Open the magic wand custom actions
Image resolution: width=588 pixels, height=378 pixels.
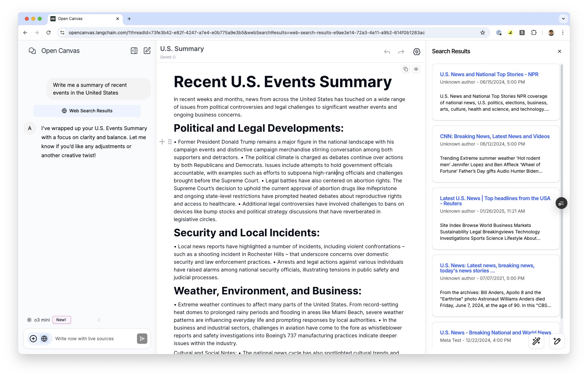[536, 341]
